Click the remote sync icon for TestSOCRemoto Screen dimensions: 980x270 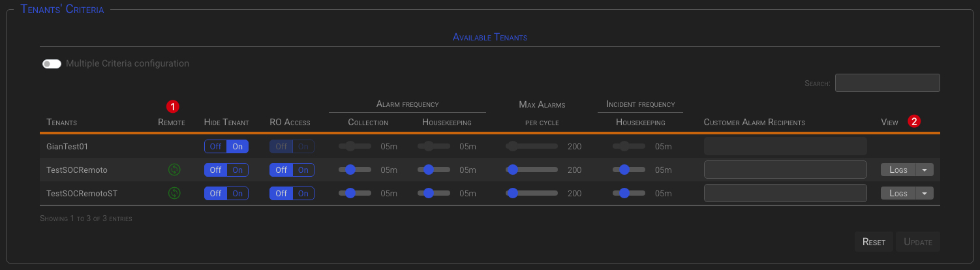click(174, 170)
